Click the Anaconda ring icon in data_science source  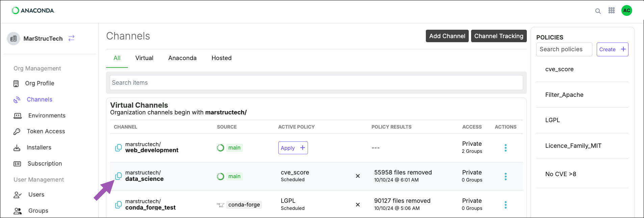221,176
